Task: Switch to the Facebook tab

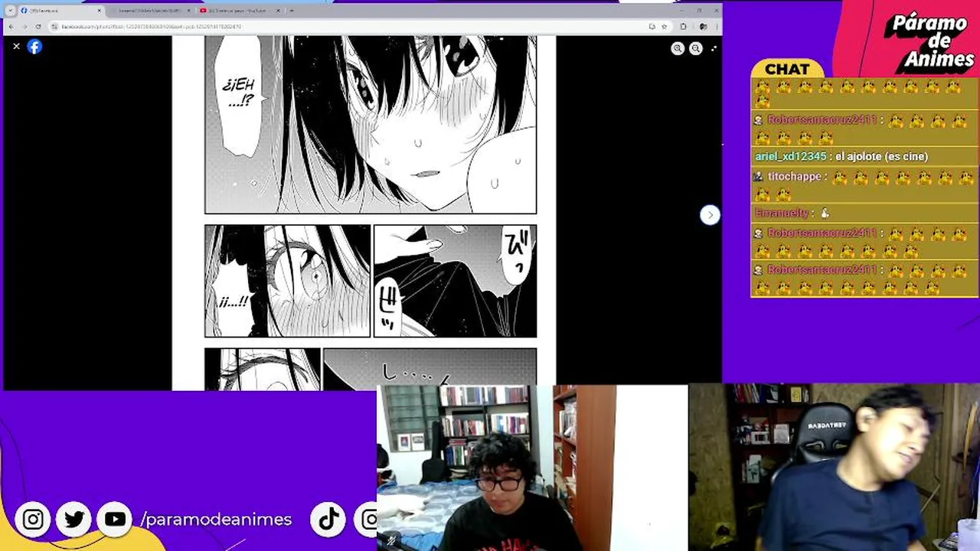Action: coord(60,11)
